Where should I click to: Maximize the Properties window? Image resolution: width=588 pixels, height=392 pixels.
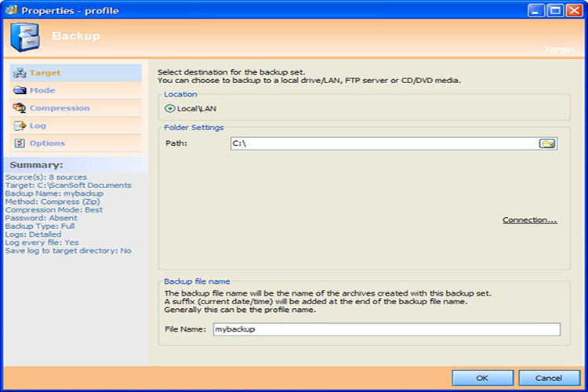point(555,10)
